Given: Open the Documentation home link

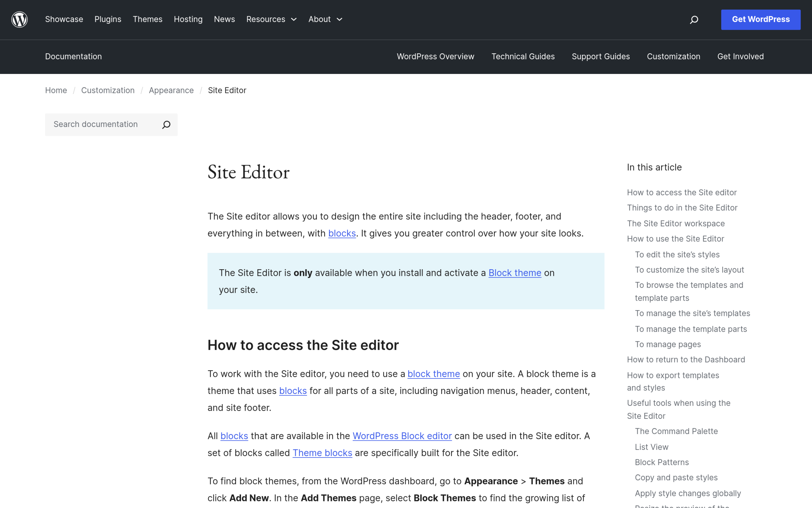Looking at the screenshot, I should pyautogui.click(x=74, y=57).
